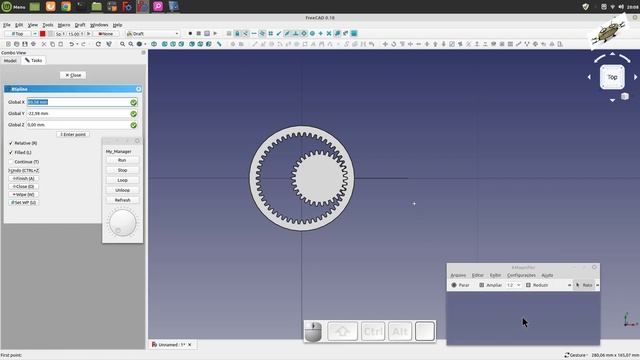The height and width of the screenshot is (360, 640).
Task: Click Reduzir zoom-out button in KMagnifier
Action: [x=537, y=285]
